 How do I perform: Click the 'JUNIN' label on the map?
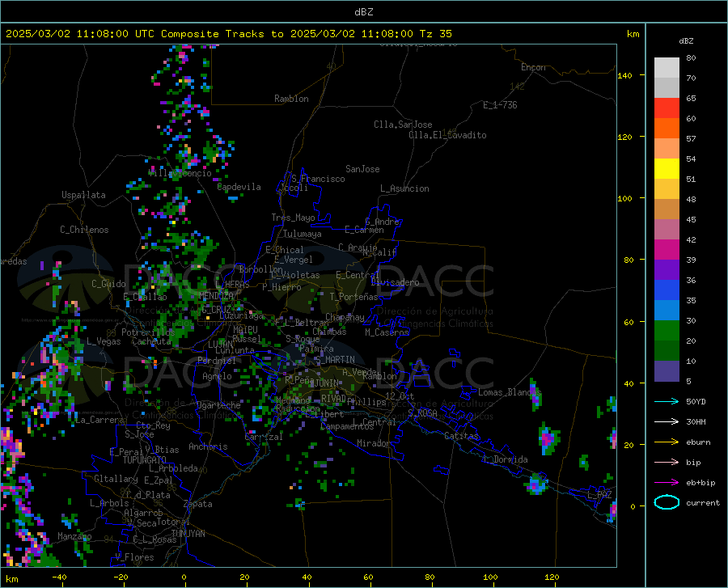pyautogui.click(x=327, y=383)
